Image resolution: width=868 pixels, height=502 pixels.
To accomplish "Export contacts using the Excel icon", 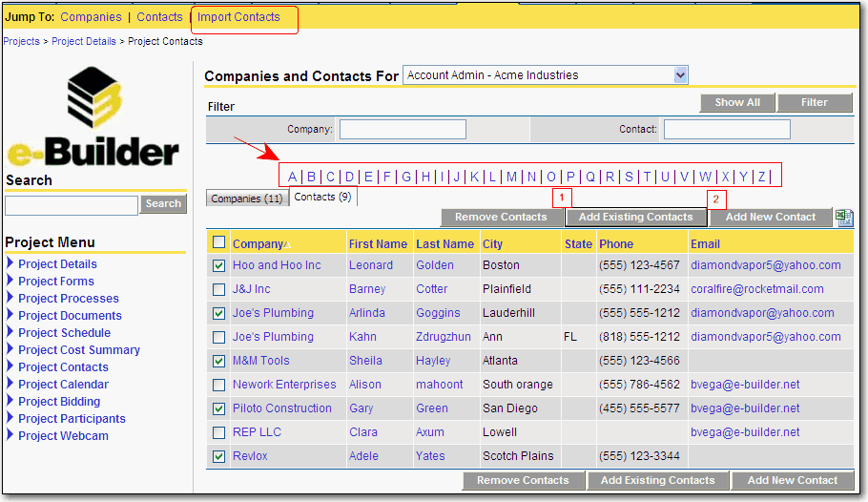I will [844, 218].
